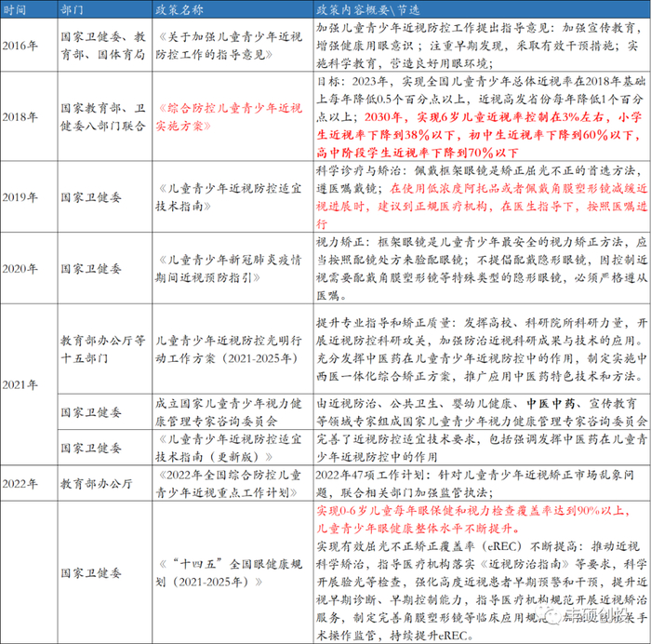Click summary starting 提升专业指导和矫正质量
This screenshot has width=651, height=644.
point(482,349)
